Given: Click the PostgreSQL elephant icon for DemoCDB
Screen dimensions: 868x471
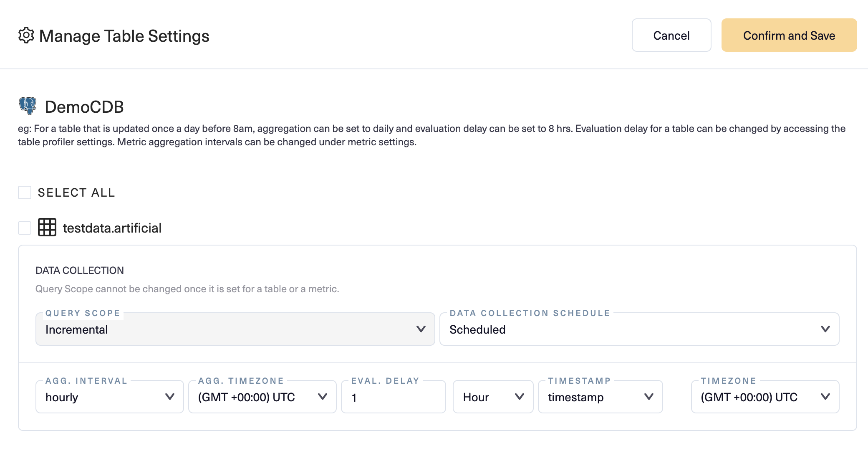Looking at the screenshot, I should click(x=28, y=106).
